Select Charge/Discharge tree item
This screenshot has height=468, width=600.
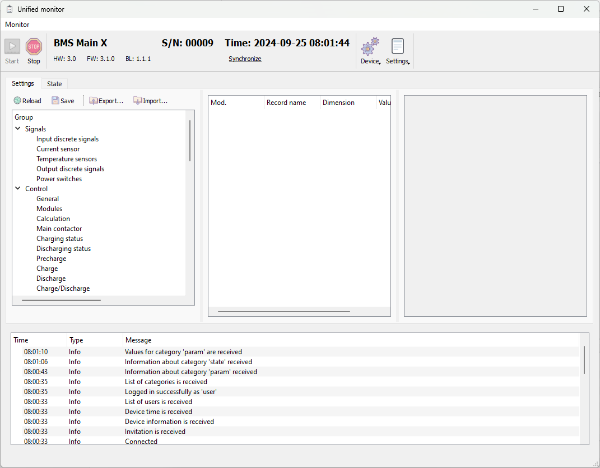click(x=63, y=288)
